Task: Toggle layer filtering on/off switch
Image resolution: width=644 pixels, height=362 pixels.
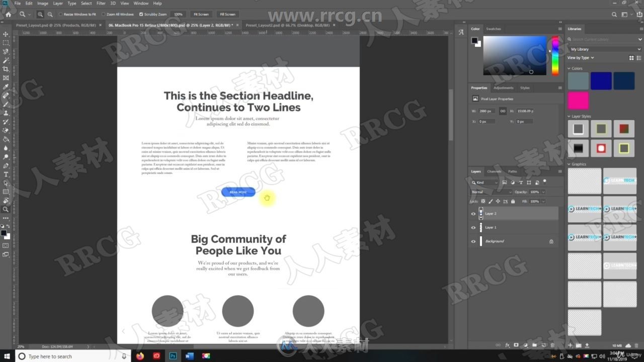Action: click(x=544, y=182)
